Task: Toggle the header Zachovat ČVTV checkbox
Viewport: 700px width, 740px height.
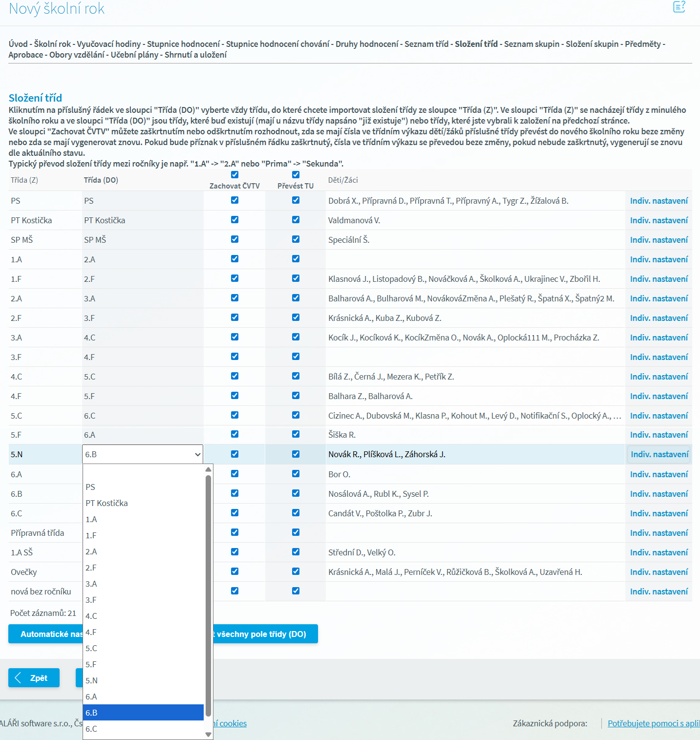Action: click(x=235, y=175)
